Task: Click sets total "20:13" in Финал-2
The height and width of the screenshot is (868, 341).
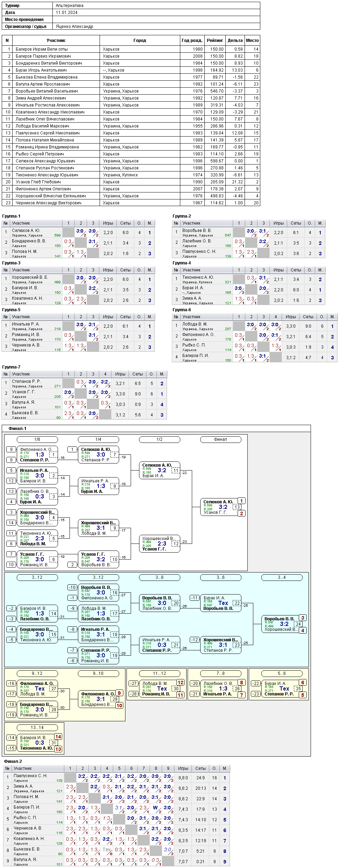Action: pyautogui.click(x=201, y=788)
